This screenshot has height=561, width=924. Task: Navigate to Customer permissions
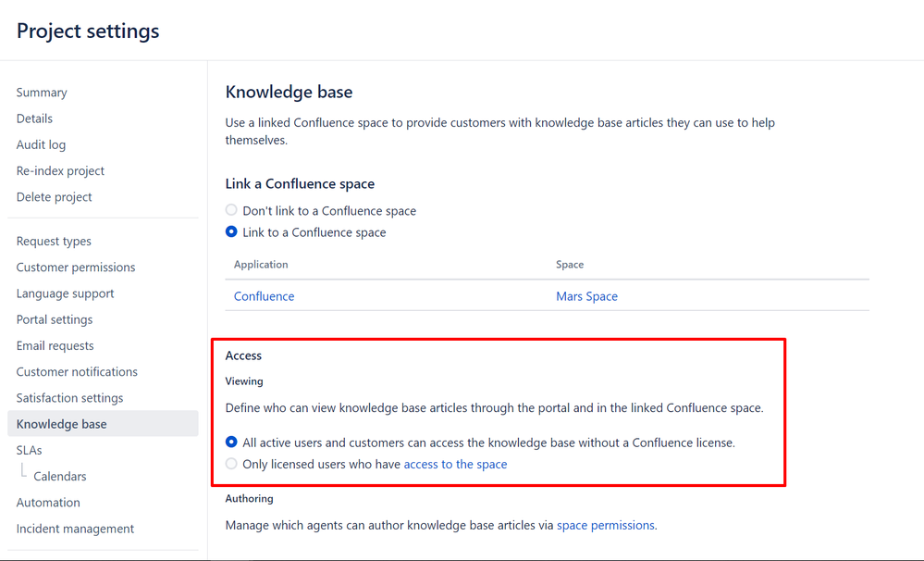click(x=76, y=268)
